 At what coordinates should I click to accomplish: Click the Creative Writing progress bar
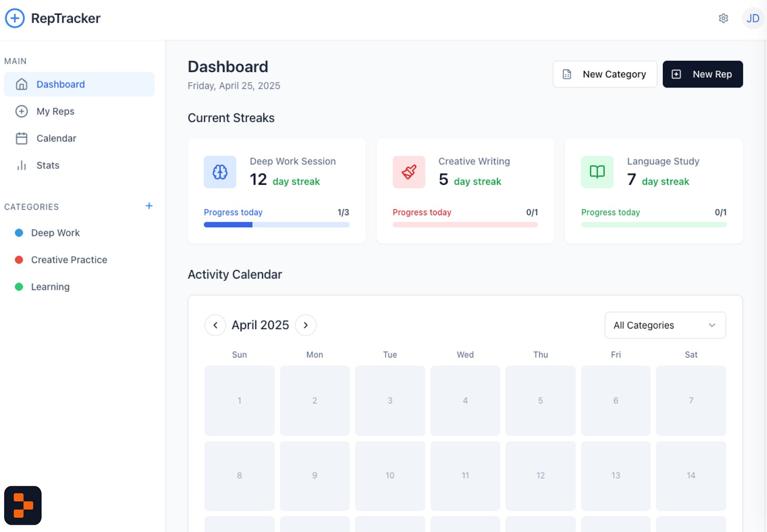pyautogui.click(x=465, y=225)
